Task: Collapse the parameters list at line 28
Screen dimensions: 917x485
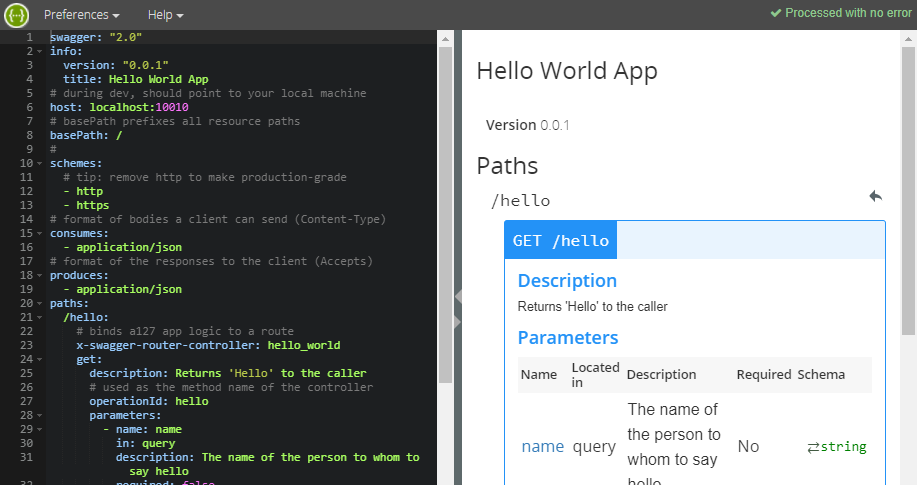Action: click(39, 415)
